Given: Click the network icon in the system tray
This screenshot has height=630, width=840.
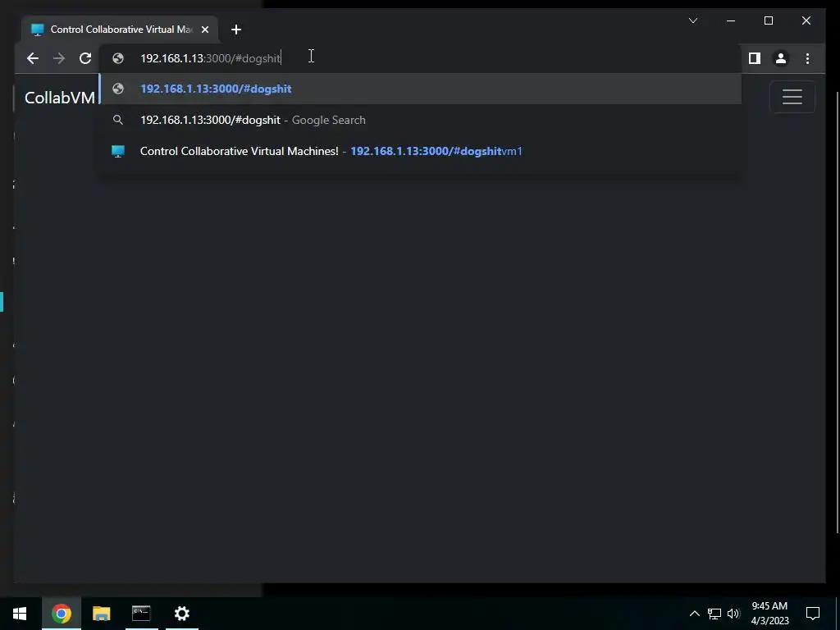Looking at the screenshot, I should (714, 614).
